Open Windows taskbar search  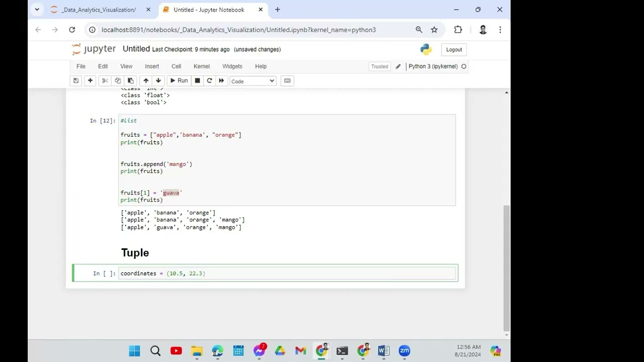click(x=155, y=351)
